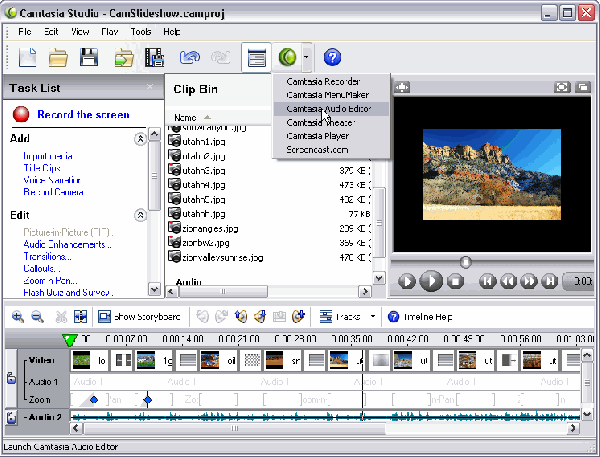Click the full screen preview icon
600x457 pixels.
[x=561, y=87]
